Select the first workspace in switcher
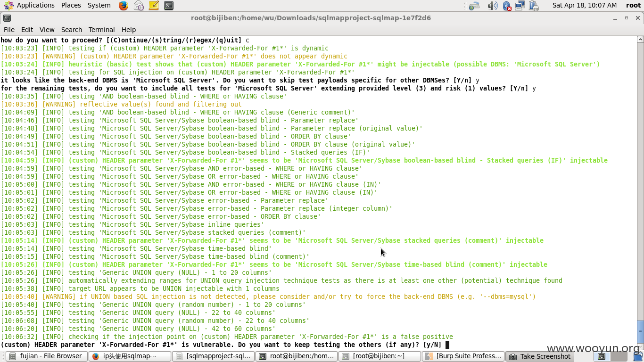 coord(601,356)
